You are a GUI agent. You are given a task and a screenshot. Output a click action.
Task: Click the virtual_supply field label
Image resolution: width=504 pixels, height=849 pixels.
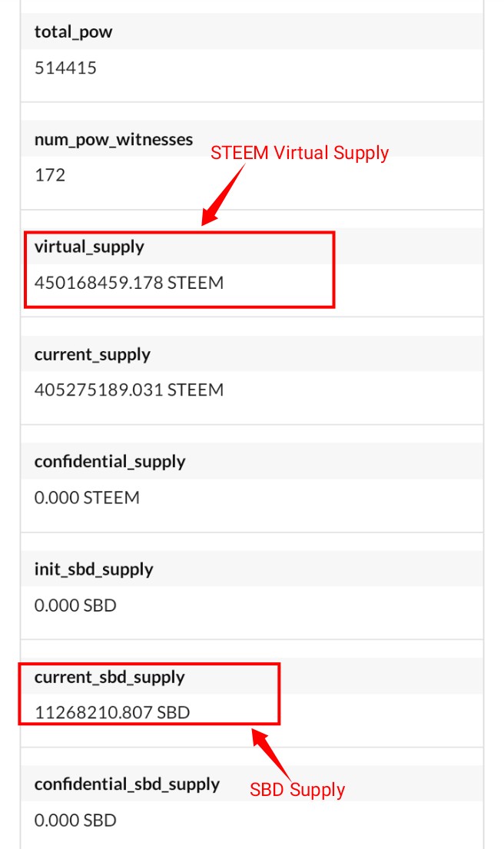point(89,247)
